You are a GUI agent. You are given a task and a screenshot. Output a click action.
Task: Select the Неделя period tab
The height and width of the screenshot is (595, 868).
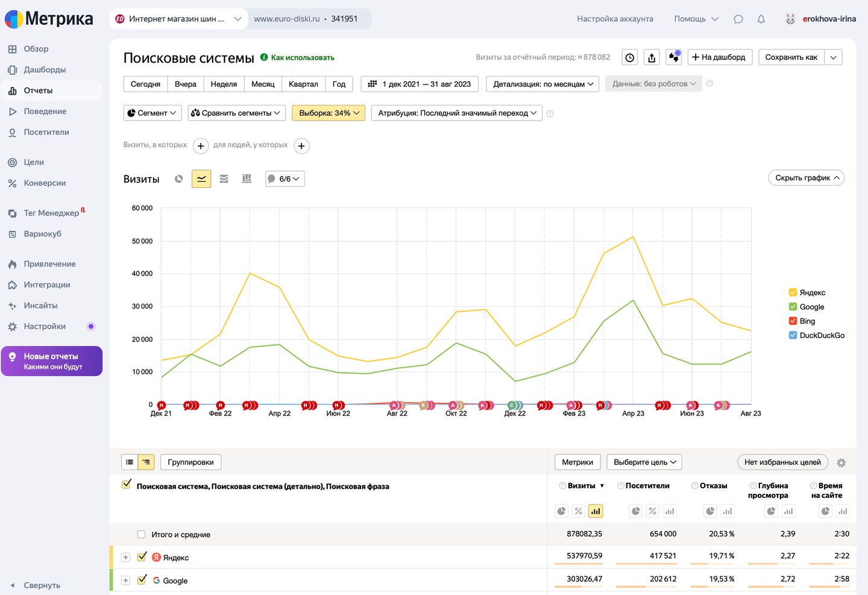[x=224, y=84]
